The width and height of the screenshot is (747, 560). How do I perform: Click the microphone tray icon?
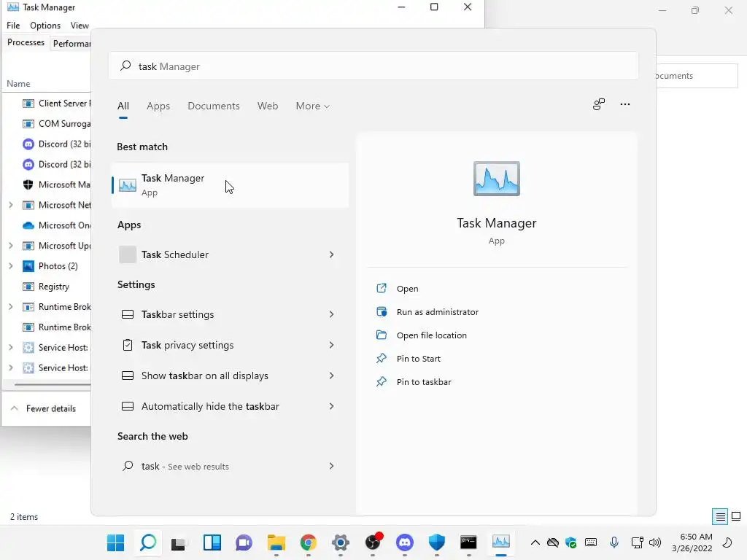pyautogui.click(x=614, y=542)
